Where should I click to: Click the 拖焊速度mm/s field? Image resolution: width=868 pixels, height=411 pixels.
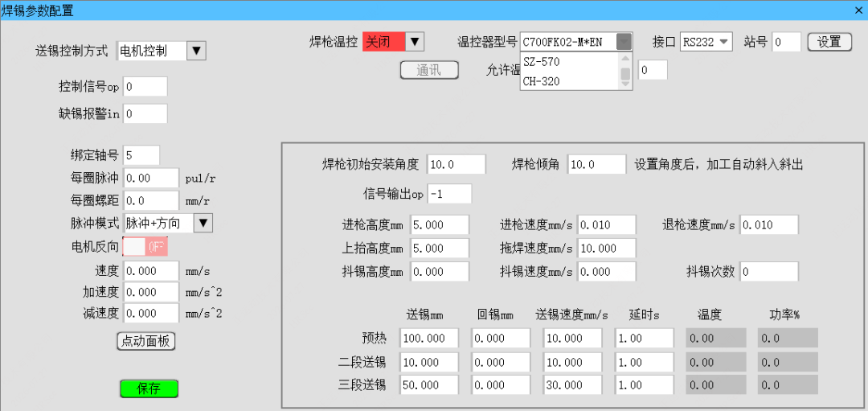click(606, 249)
